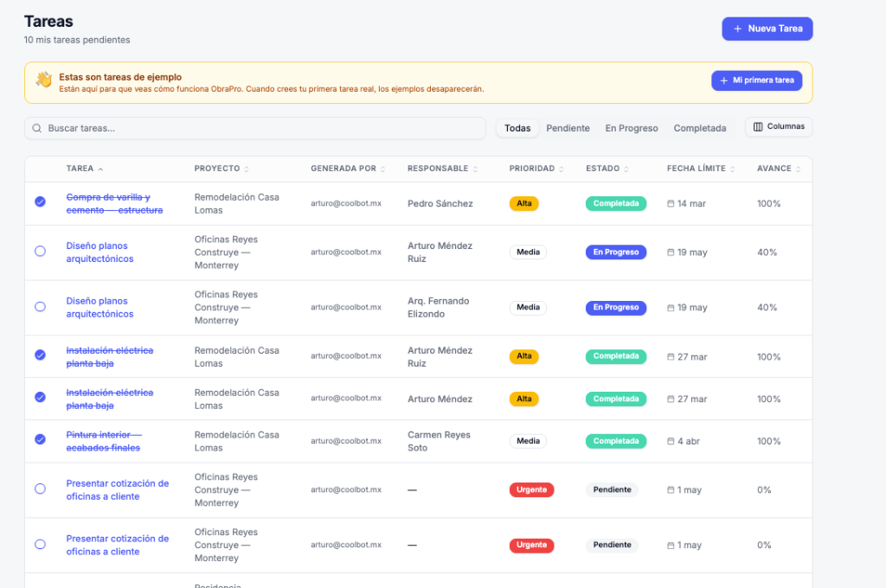Click the Completada status badge in Carmen Reyes Soto's row
Screen dimensions: 886x588
click(616, 441)
